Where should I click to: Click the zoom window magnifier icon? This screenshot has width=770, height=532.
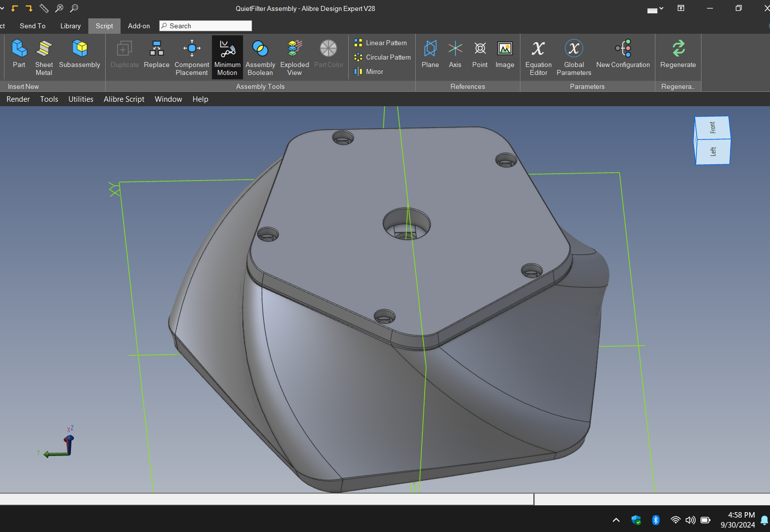74,8
